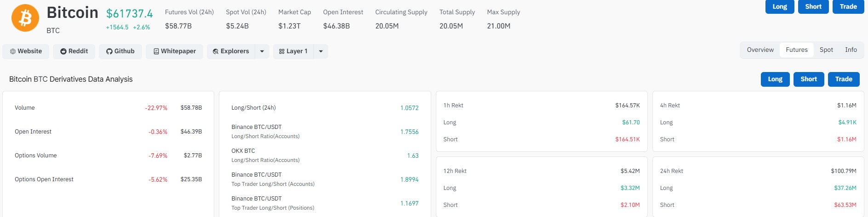The width and height of the screenshot is (868, 217).
Task: Click Trade button beside Derivatives Data Analysis
Action: click(x=844, y=79)
